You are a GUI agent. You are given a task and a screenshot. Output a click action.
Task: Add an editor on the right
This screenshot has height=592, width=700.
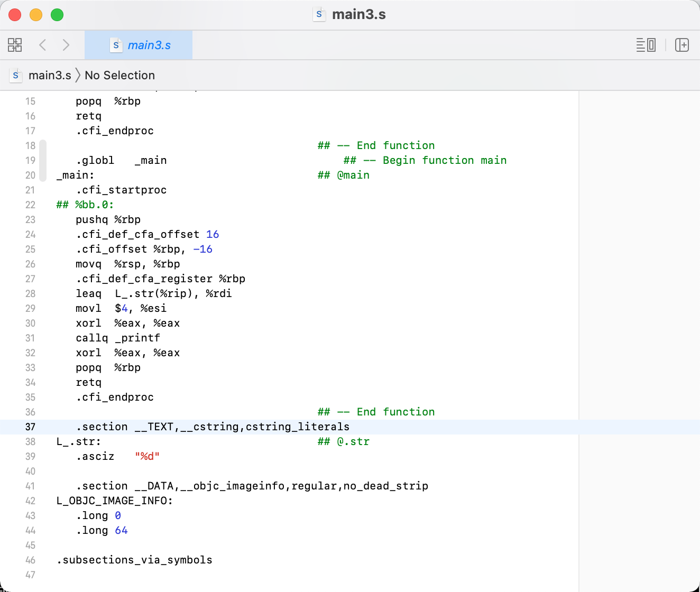[x=682, y=45]
